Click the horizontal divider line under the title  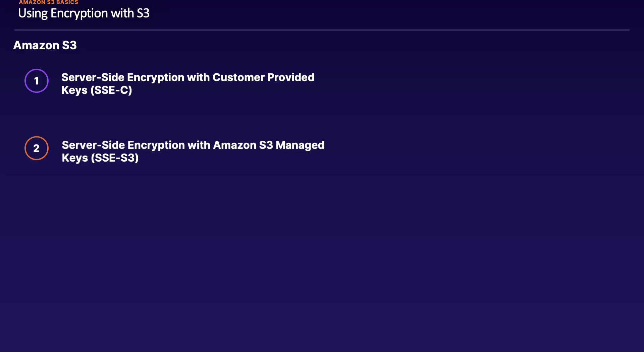(322, 30)
